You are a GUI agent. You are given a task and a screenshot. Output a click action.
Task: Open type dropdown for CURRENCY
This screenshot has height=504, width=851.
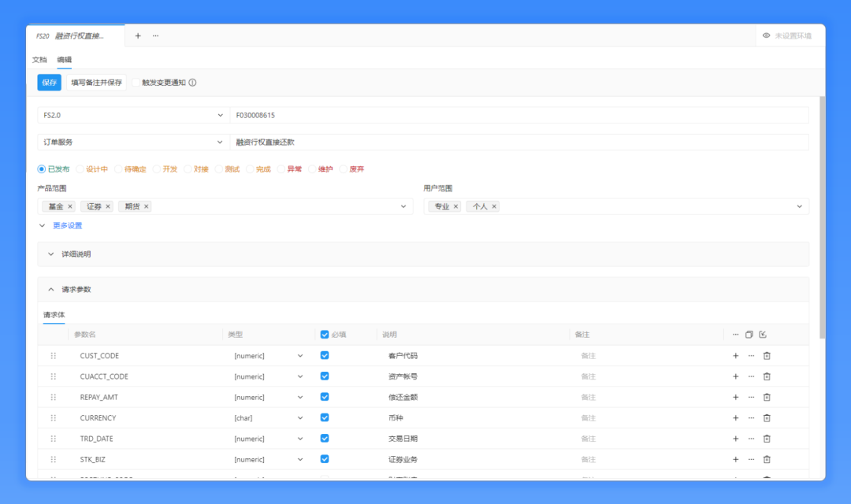click(268, 417)
